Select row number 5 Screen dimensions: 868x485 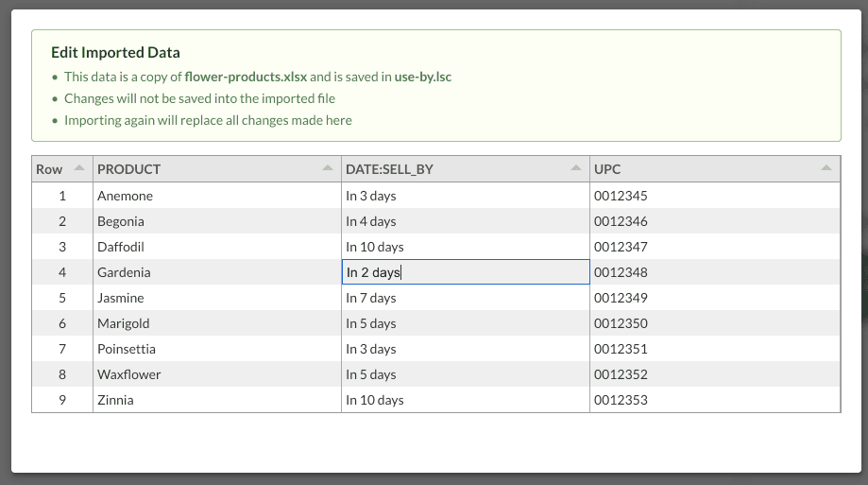pyautogui.click(x=62, y=298)
